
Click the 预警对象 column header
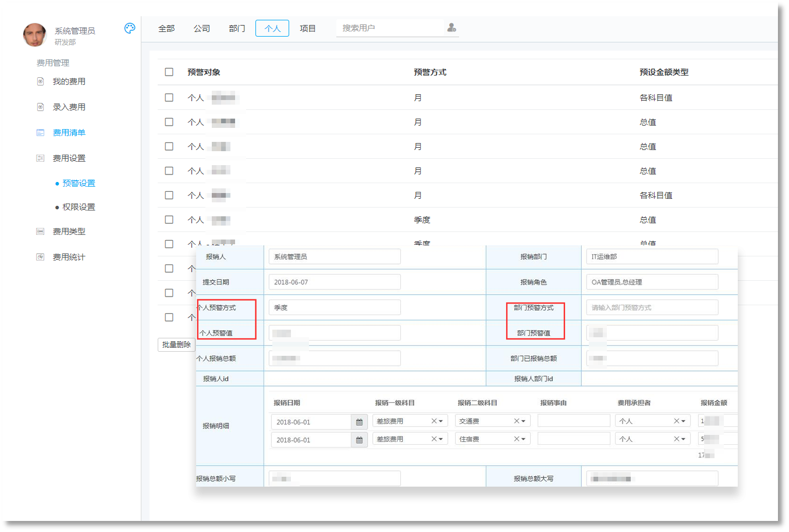tap(204, 72)
